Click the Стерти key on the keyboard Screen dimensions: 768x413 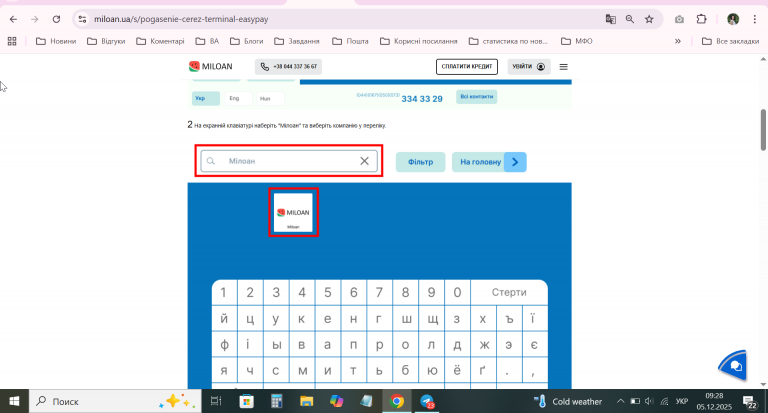click(x=509, y=292)
